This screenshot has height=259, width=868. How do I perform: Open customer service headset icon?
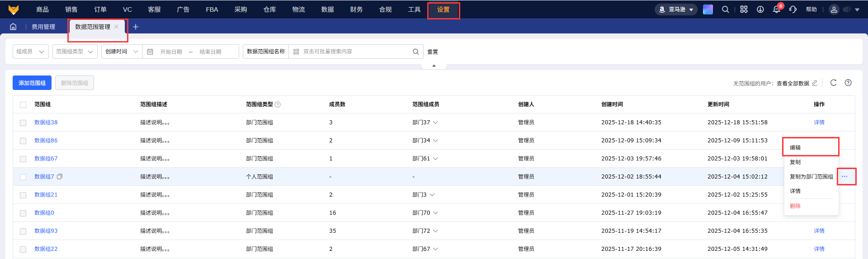coord(793,9)
